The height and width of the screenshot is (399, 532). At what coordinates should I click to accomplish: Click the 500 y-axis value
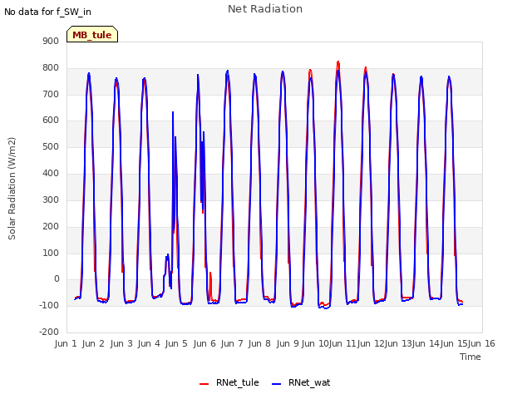[x=51, y=146]
